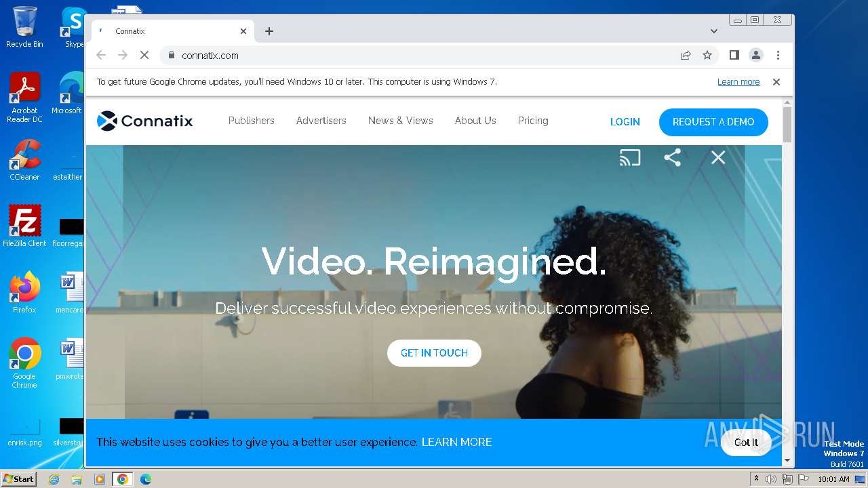Image resolution: width=868 pixels, height=488 pixels.
Task: Open the media player from the taskbar
Action: pyautogui.click(x=100, y=479)
